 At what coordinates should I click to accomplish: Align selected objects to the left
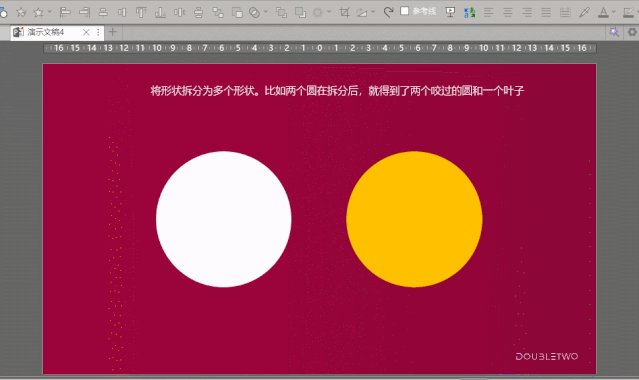(x=65, y=12)
